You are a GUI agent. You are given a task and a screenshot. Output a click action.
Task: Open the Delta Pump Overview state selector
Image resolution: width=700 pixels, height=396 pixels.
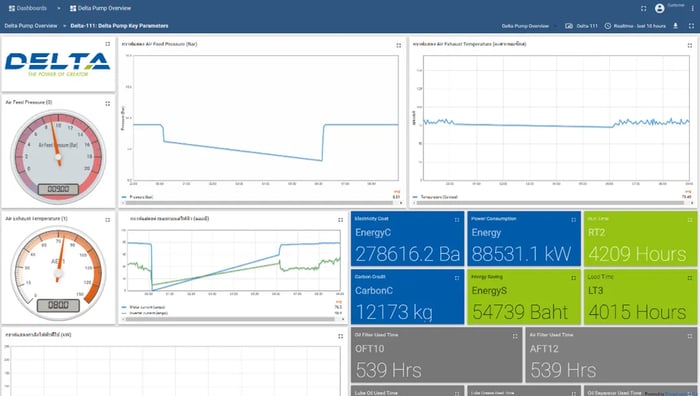(x=525, y=26)
